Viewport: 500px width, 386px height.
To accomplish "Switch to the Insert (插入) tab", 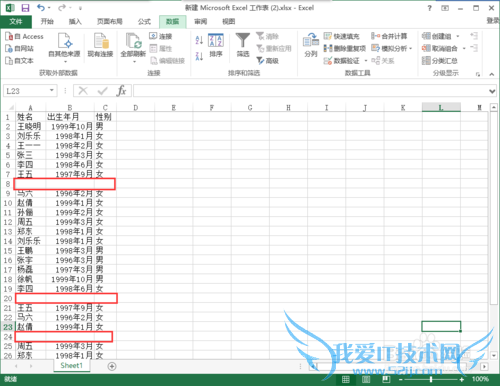I will pos(75,22).
